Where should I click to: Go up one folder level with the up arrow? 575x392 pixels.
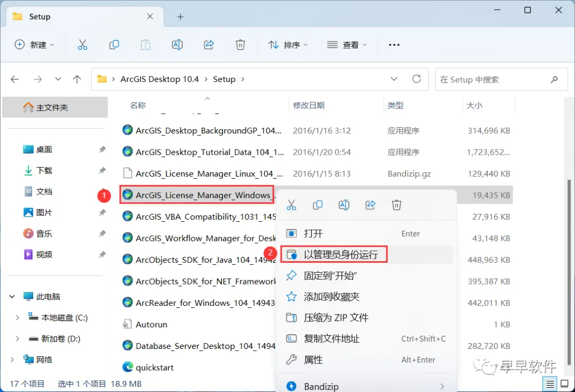pos(77,79)
